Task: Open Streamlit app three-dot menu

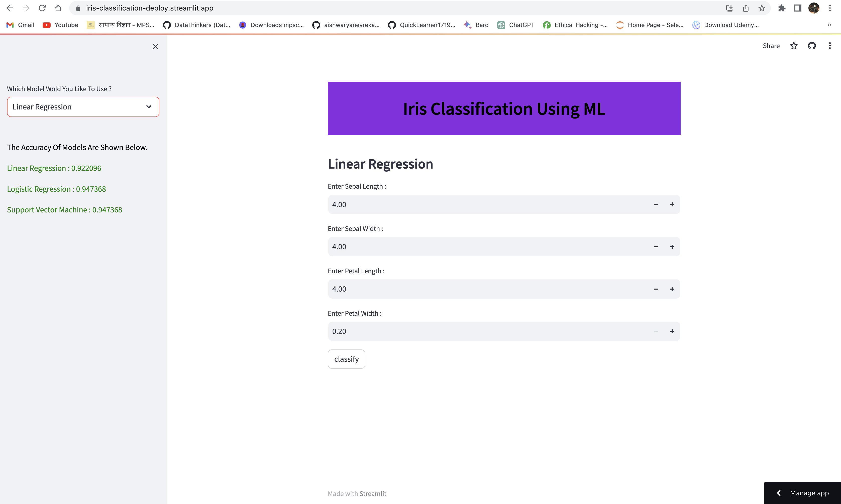Action: (830, 46)
